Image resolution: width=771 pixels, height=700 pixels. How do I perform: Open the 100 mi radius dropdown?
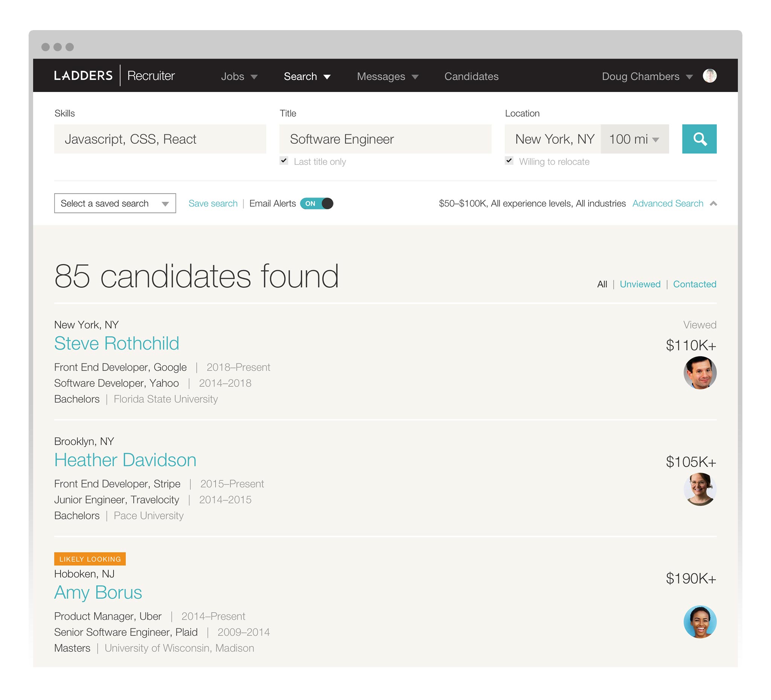pyautogui.click(x=634, y=139)
